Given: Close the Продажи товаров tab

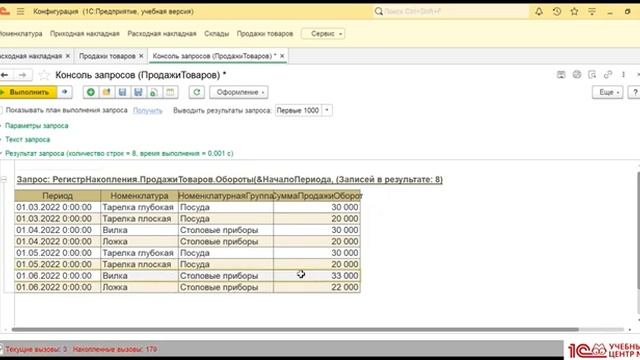Looking at the screenshot, I should (x=141, y=56).
